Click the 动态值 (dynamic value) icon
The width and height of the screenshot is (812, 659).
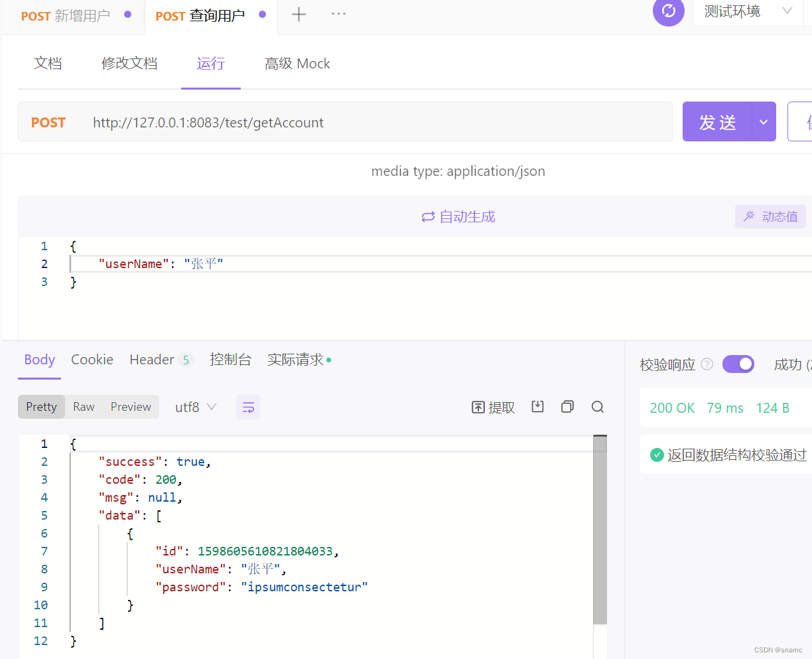pyautogui.click(x=770, y=216)
